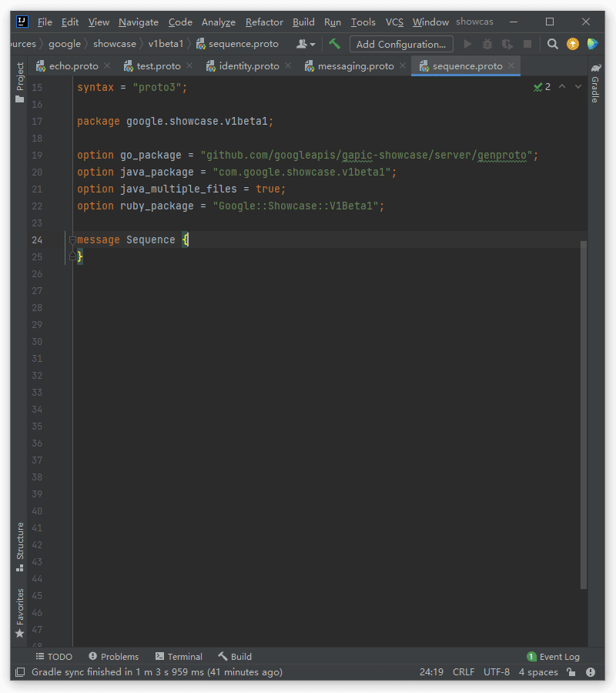Open Search Everywhere magnifier icon
The height and width of the screenshot is (693, 616).
pyautogui.click(x=552, y=44)
